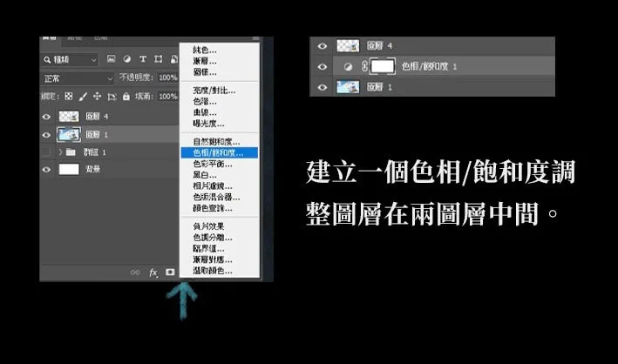Click the fx layer style icon

click(x=153, y=273)
